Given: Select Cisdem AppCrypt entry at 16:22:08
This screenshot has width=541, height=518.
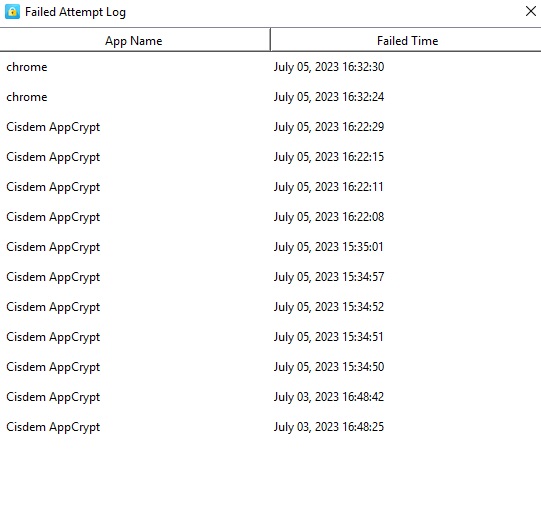Looking at the screenshot, I should (x=270, y=217).
